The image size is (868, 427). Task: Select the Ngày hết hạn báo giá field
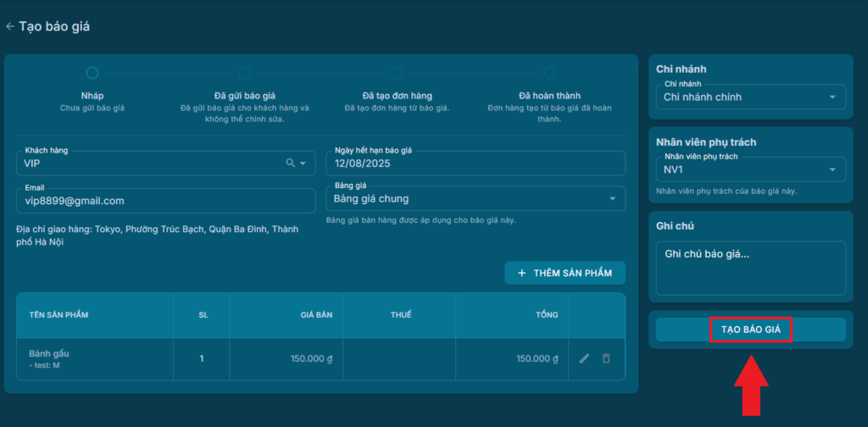475,164
